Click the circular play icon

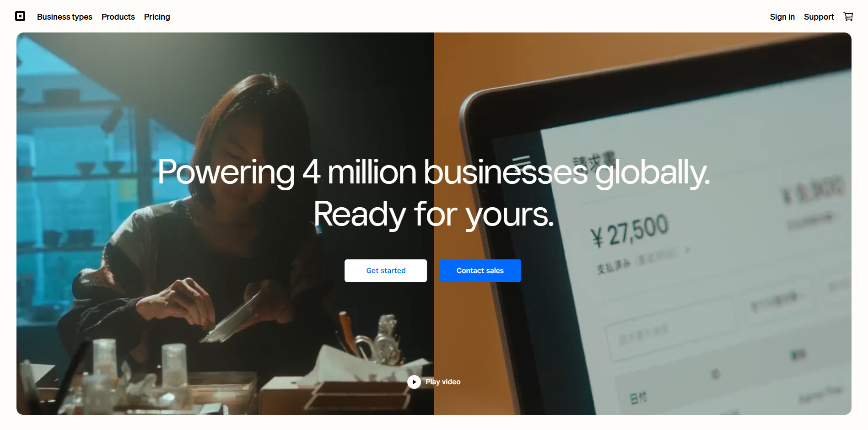pos(414,382)
